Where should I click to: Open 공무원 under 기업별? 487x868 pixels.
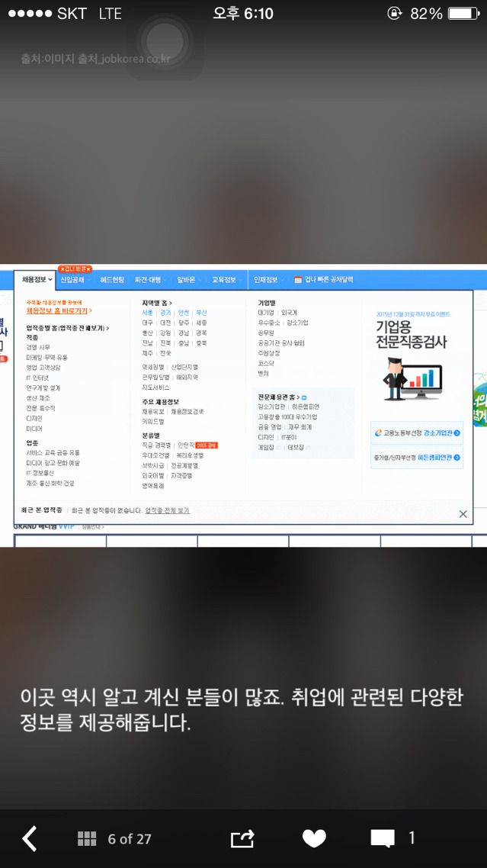(266, 333)
